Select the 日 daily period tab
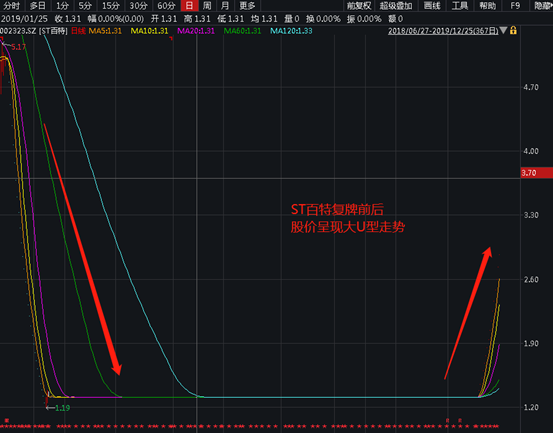553x433 pixels. coord(189,6)
